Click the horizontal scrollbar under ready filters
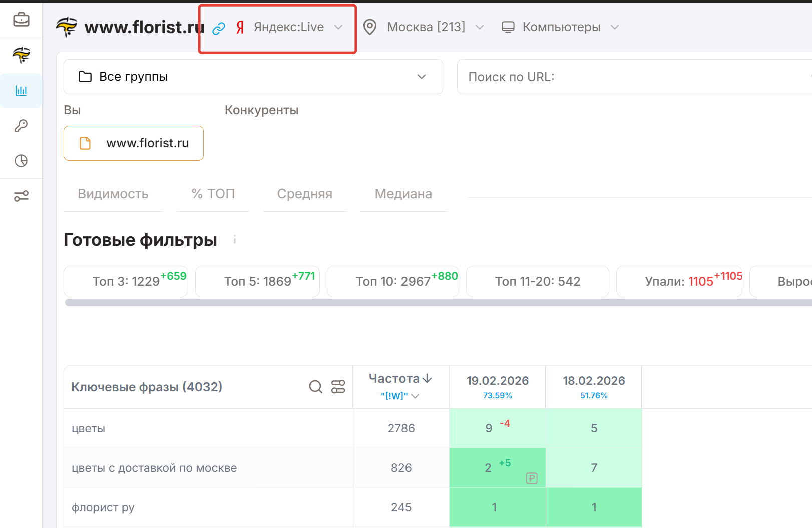812x528 pixels. click(400, 302)
